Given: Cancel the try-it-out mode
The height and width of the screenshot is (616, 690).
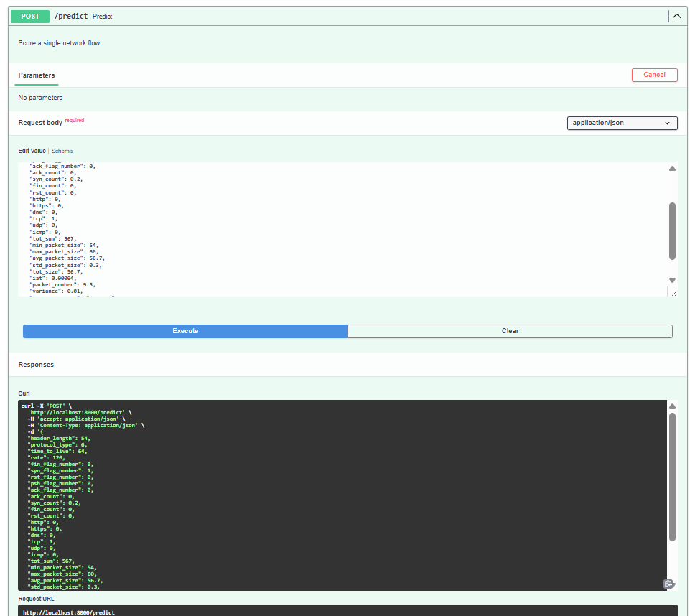Looking at the screenshot, I should coord(654,75).
